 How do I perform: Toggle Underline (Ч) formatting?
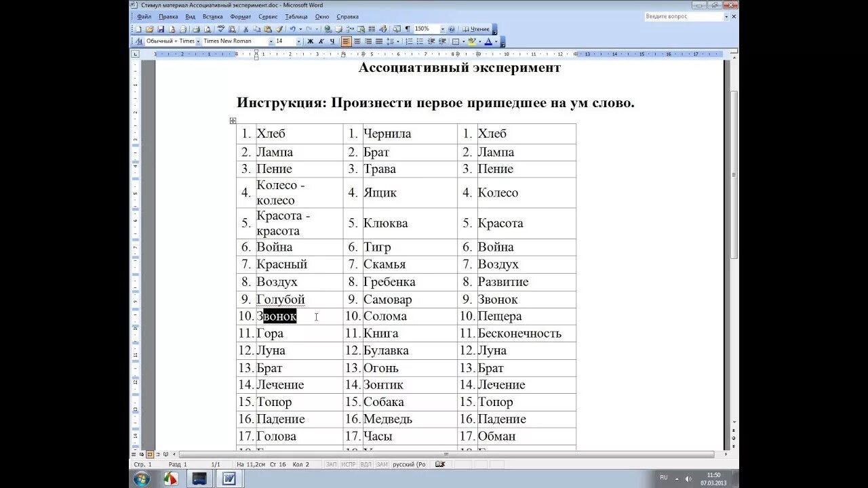[332, 41]
